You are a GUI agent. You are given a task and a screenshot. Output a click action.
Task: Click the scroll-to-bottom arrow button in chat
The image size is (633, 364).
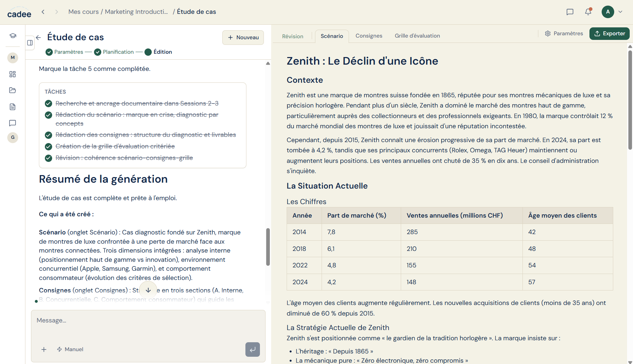coord(148,290)
